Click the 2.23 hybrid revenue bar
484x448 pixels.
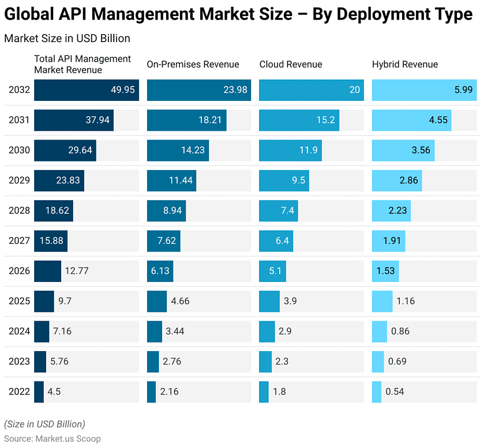click(391, 210)
